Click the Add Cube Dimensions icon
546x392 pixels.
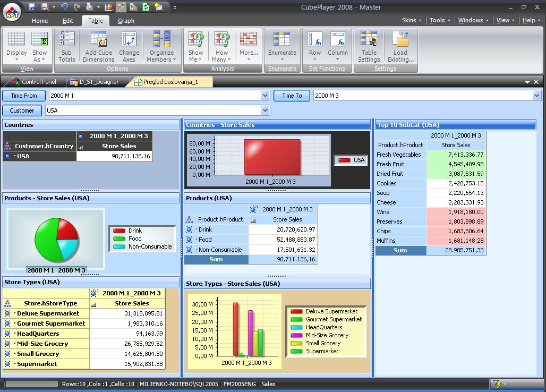(x=99, y=39)
